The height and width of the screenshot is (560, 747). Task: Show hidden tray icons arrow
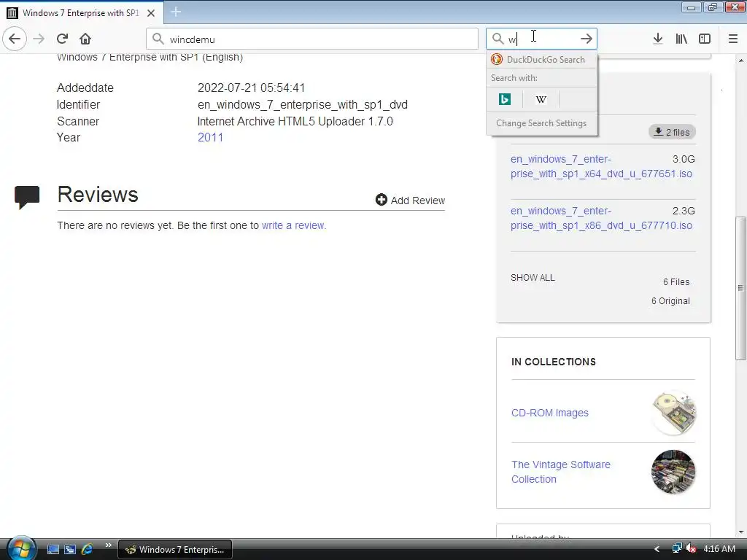(657, 549)
